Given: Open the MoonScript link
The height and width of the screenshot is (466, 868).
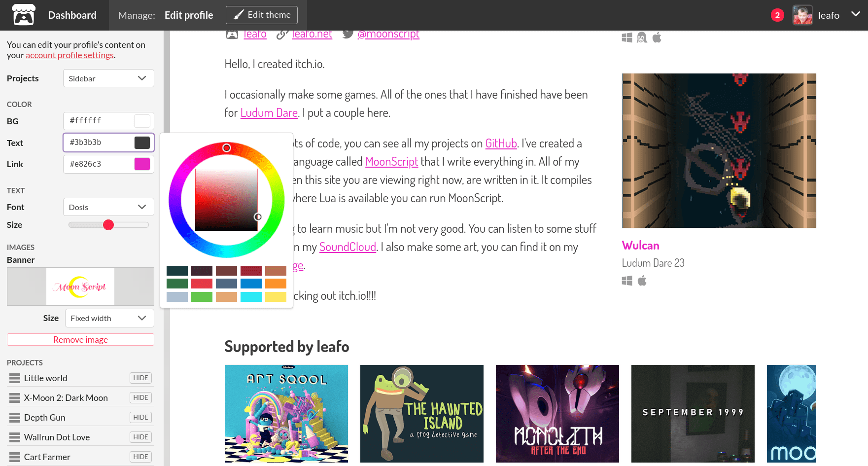Looking at the screenshot, I should 391,162.
